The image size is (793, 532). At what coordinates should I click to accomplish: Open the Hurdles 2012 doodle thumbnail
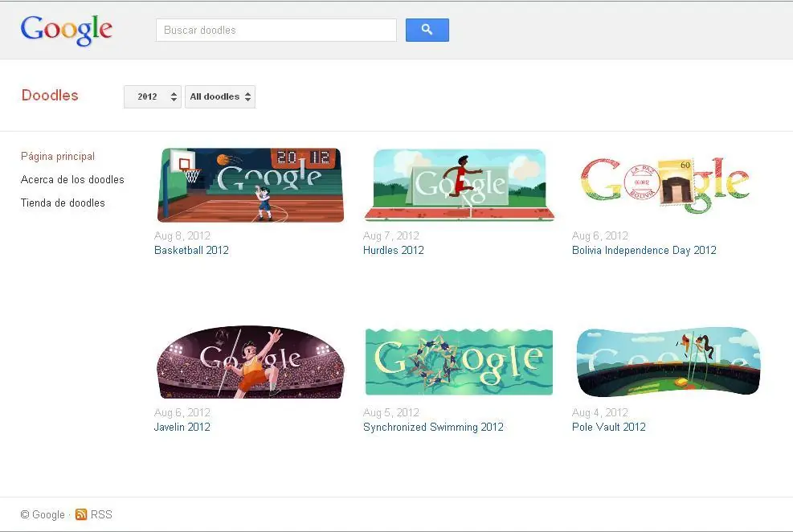point(460,185)
